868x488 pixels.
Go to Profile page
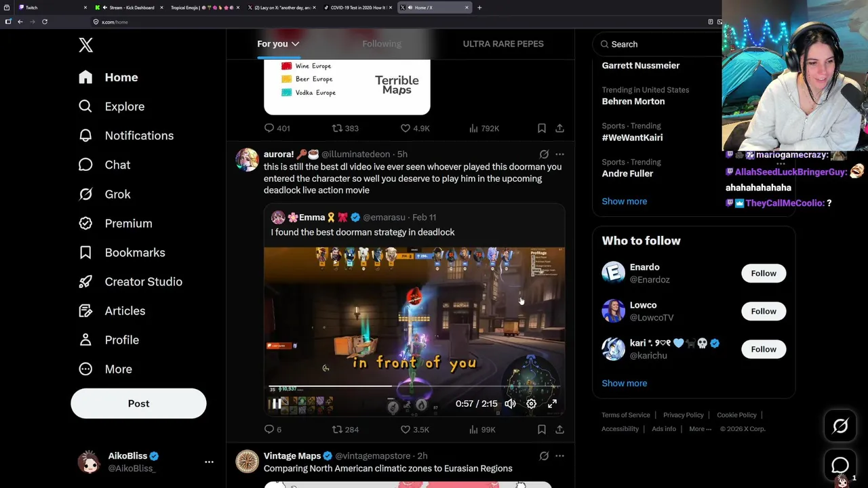click(108, 340)
